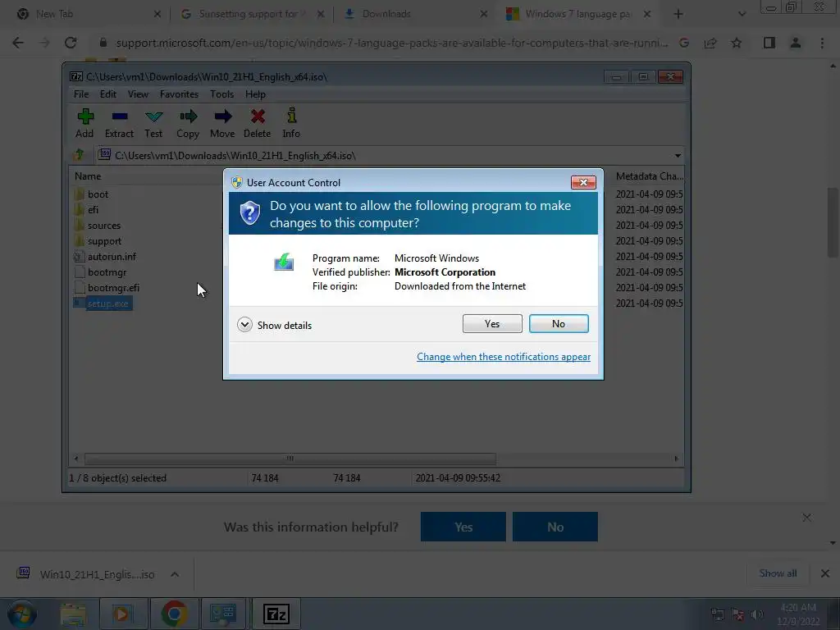Click the Google icon in Chrome's address bar
Viewport: 840px width, 630px height.
[x=684, y=43]
